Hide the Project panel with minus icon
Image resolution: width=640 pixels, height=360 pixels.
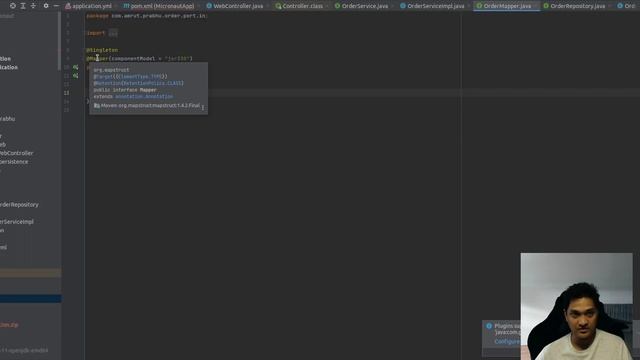(x=56, y=6)
